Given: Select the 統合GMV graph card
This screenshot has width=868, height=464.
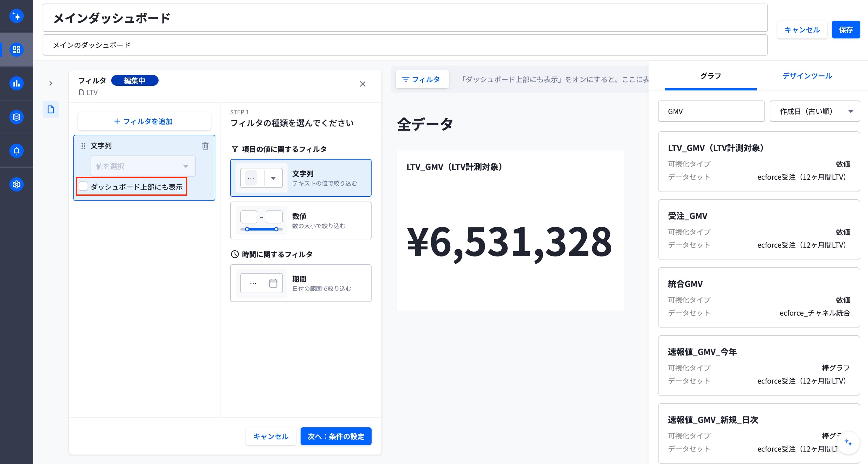Looking at the screenshot, I should point(759,298).
